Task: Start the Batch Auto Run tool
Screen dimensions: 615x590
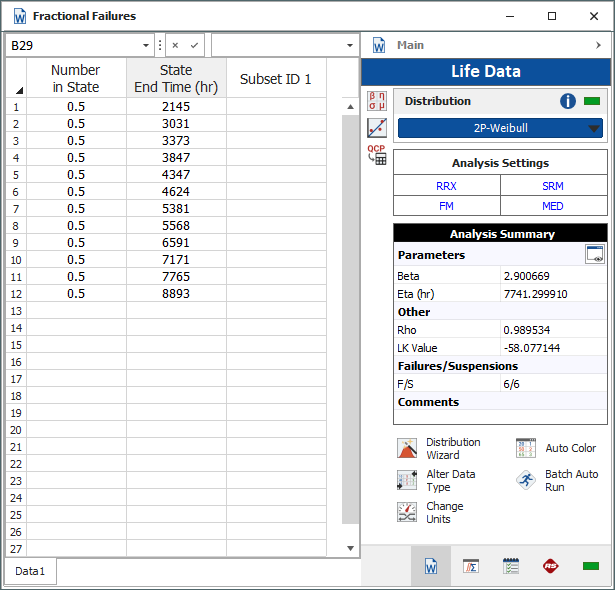Action: coord(527,481)
